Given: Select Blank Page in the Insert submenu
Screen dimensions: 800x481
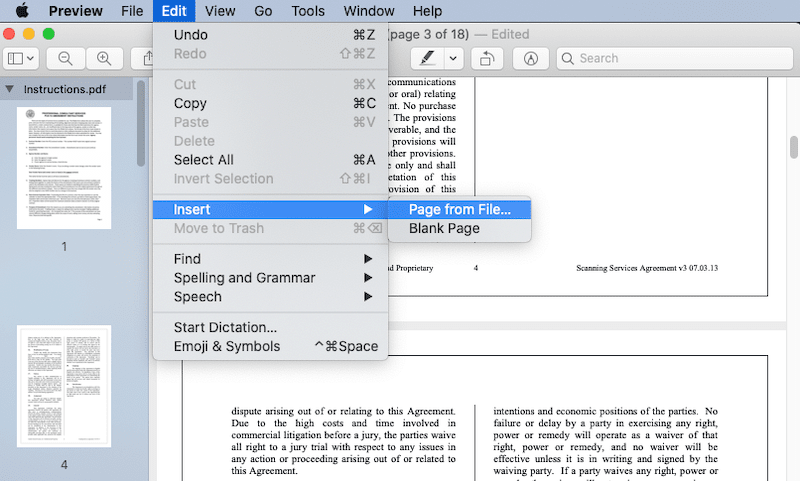Looking at the screenshot, I should pos(460,228).
